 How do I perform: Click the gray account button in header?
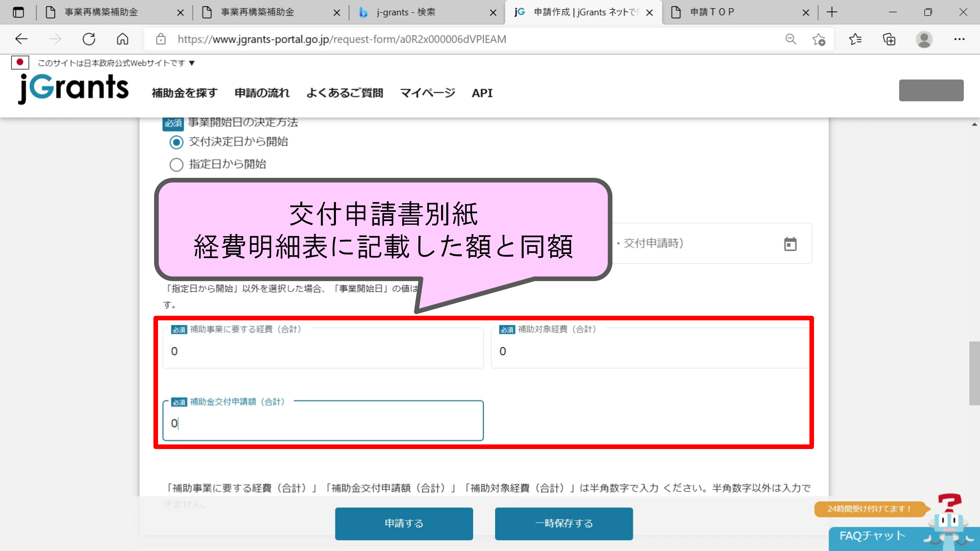point(931,90)
